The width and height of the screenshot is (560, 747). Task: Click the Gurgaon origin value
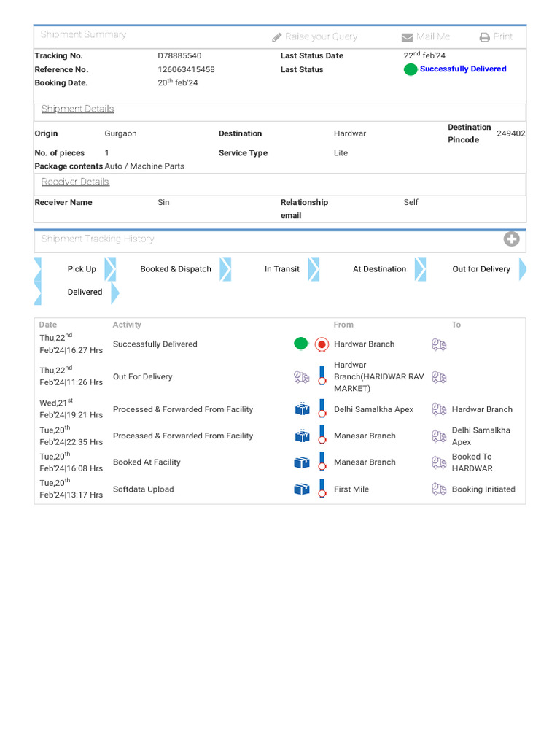[x=120, y=134]
